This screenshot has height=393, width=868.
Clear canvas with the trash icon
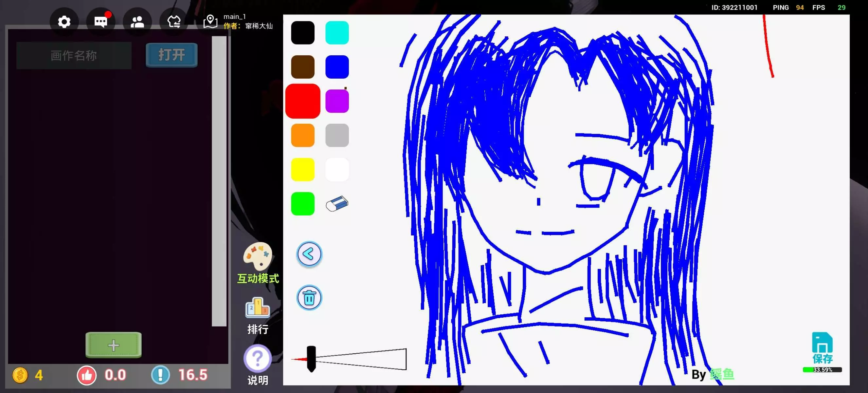(x=309, y=298)
